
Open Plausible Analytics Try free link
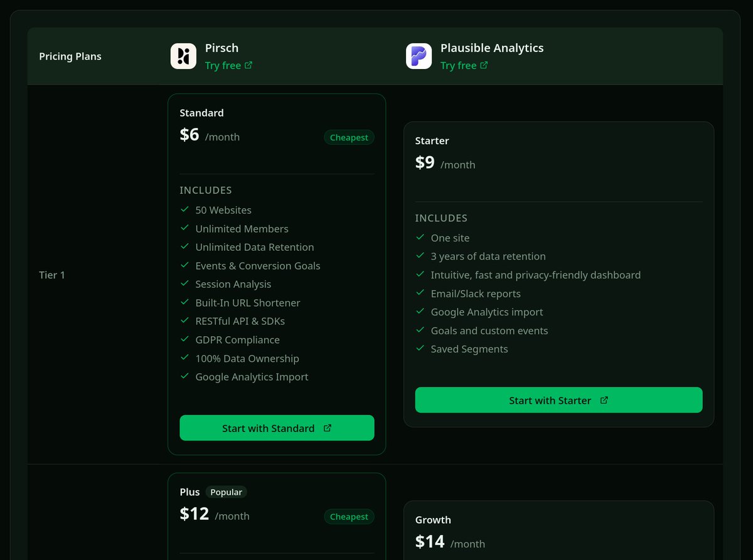coord(464,65)
